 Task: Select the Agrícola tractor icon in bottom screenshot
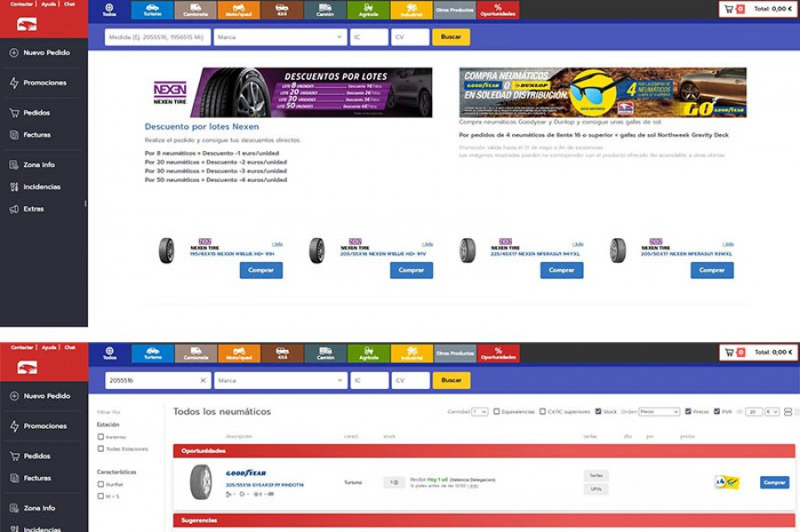pyautogui.click(x=369, y=351)
